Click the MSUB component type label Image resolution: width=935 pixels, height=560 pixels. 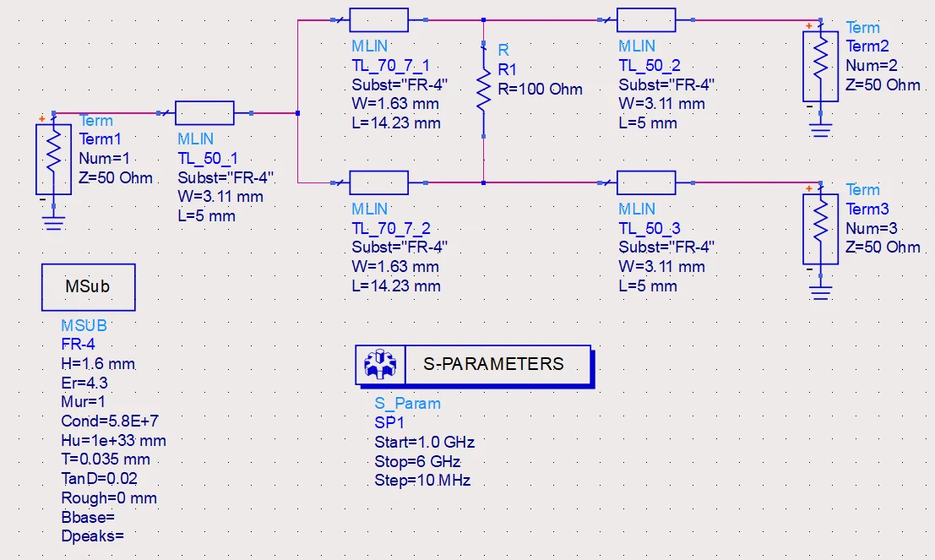(x=84, y=326)
